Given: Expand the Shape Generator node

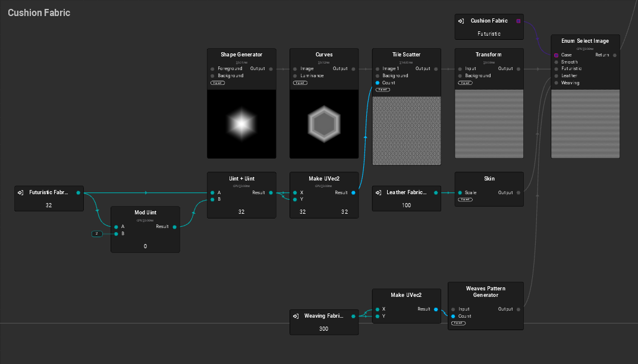Looking at the screenshot, I should pos(218,83).
